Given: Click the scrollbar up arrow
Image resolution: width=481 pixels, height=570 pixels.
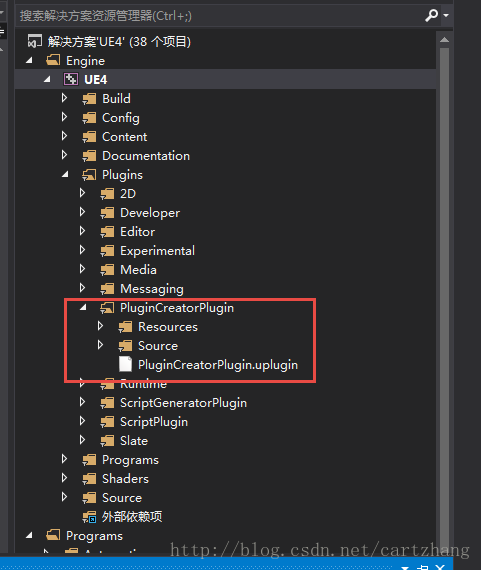Looking at the screenshot, I should point(444,39).
